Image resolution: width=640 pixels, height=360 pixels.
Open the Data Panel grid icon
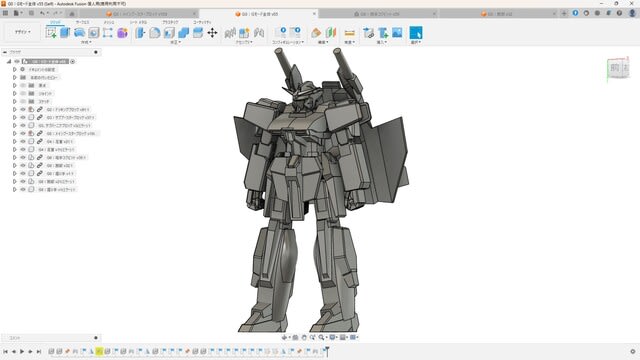pos(5,13)
